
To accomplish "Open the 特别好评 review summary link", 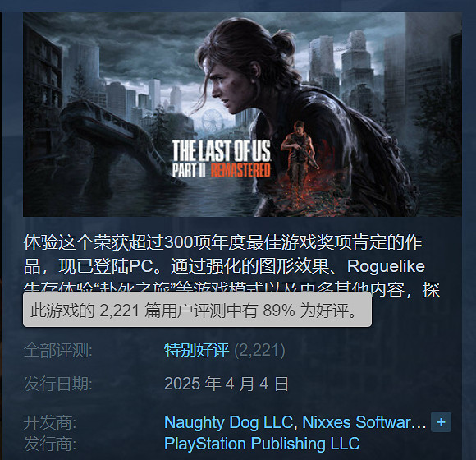I will pyautogui.click(x=196, y=350).
